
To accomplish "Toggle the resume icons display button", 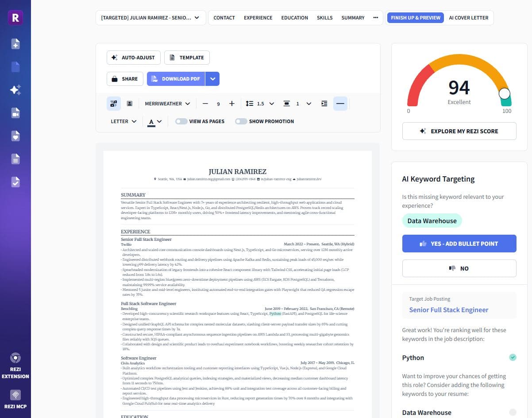I will coord(114,104).
